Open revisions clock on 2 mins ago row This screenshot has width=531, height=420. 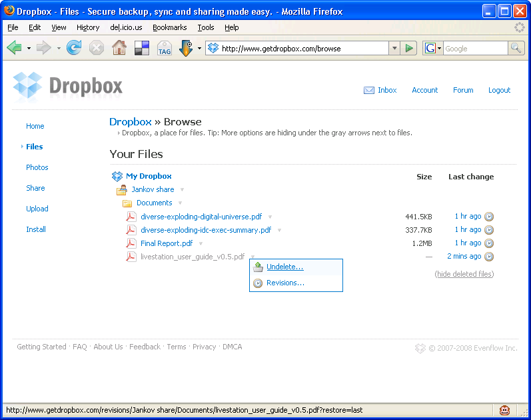point(488,256)
